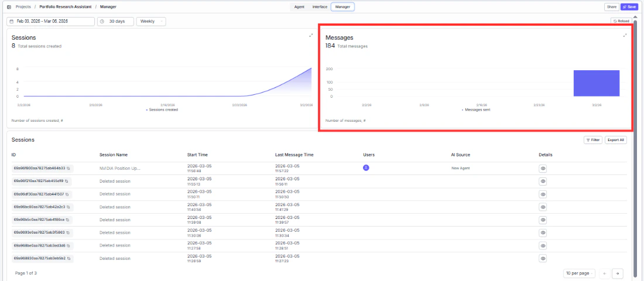Open the sessions Filter button

click(x=593, y=140)
